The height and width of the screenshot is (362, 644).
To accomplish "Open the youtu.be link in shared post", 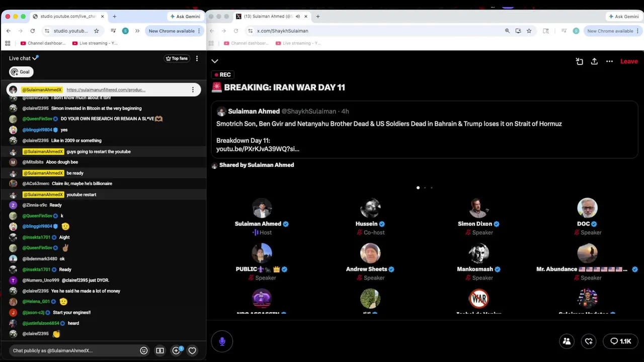I will pos(258,149).
